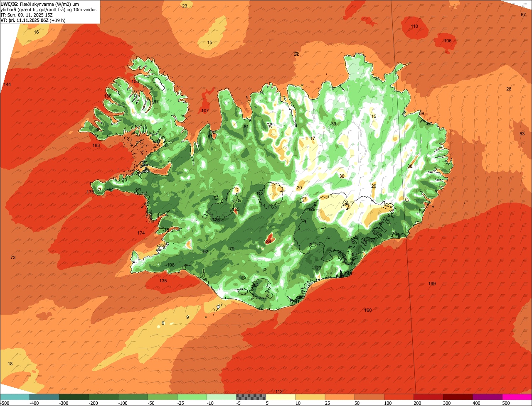Click the value 176 on the Snæfellsnes tip
Viewport: 532px width, 406px height.
[90, 192]
